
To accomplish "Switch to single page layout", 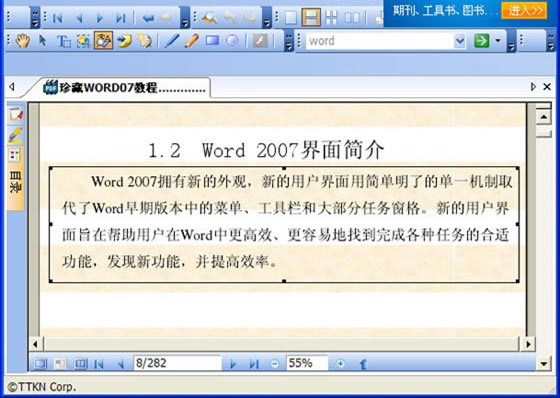I will (290, 18).
